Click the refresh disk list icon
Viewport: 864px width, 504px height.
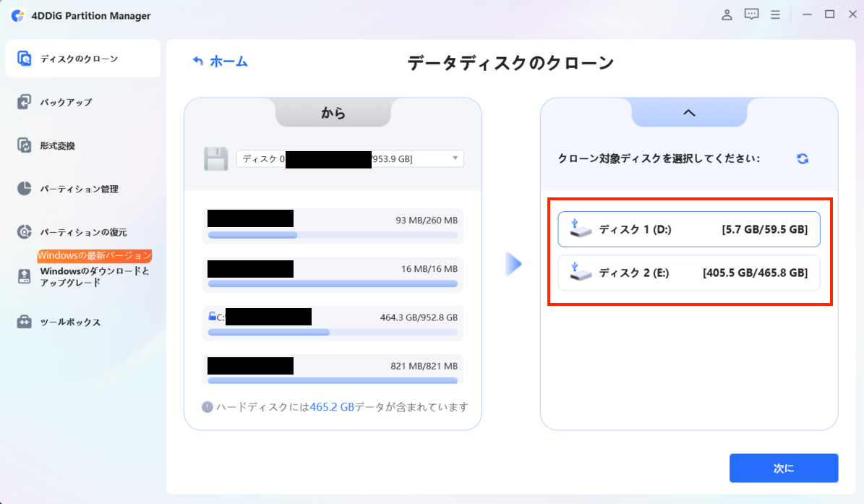click(x=803, y=159)
